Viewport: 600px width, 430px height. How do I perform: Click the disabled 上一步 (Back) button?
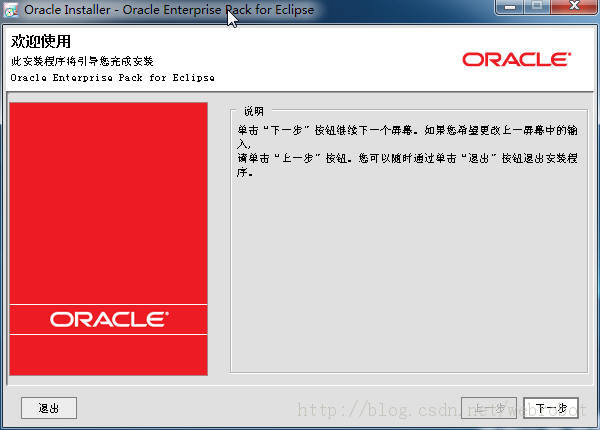(489, 408)
